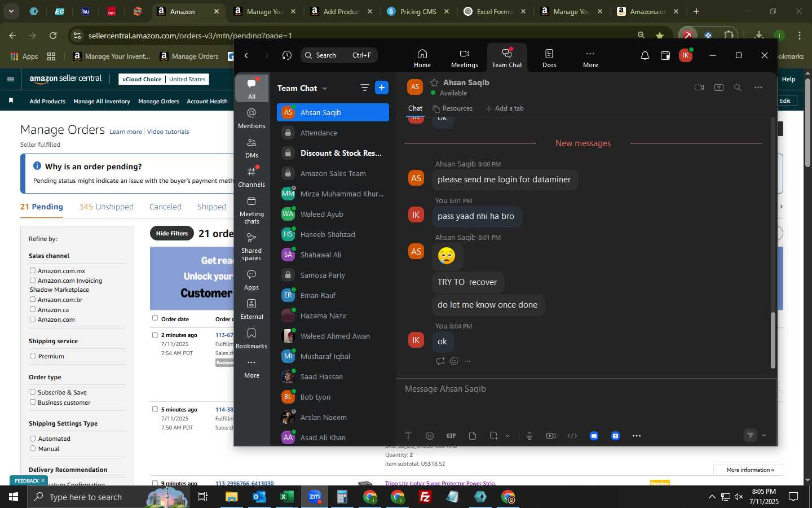
Task: Check Amazon.com Invoicing Shadow Marketplace
Action: 33,280
